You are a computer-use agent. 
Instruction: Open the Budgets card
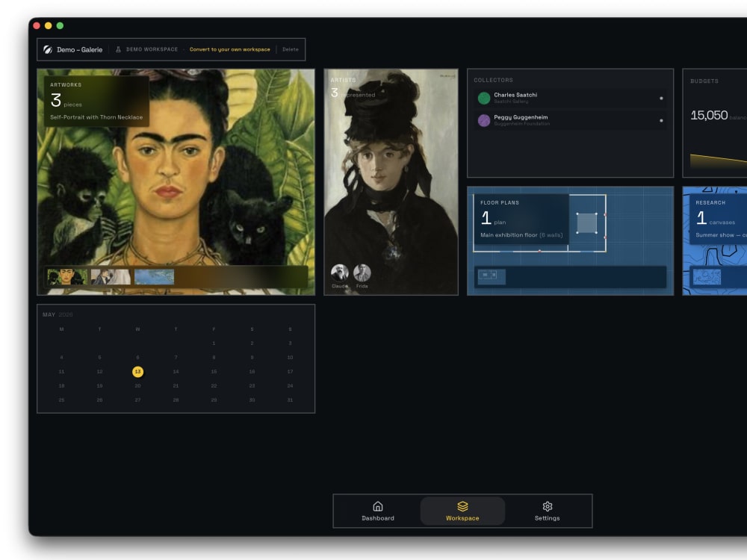pos(715,123)
